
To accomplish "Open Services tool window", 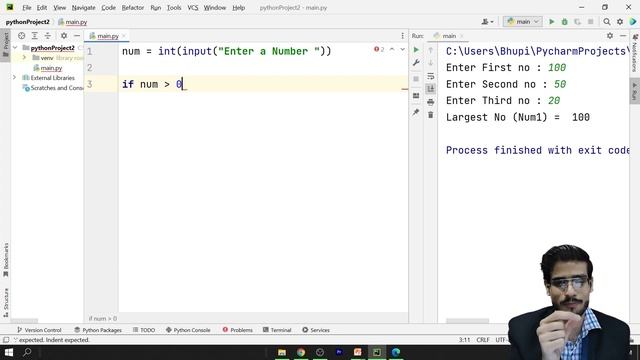I will [x=316, y=330].
